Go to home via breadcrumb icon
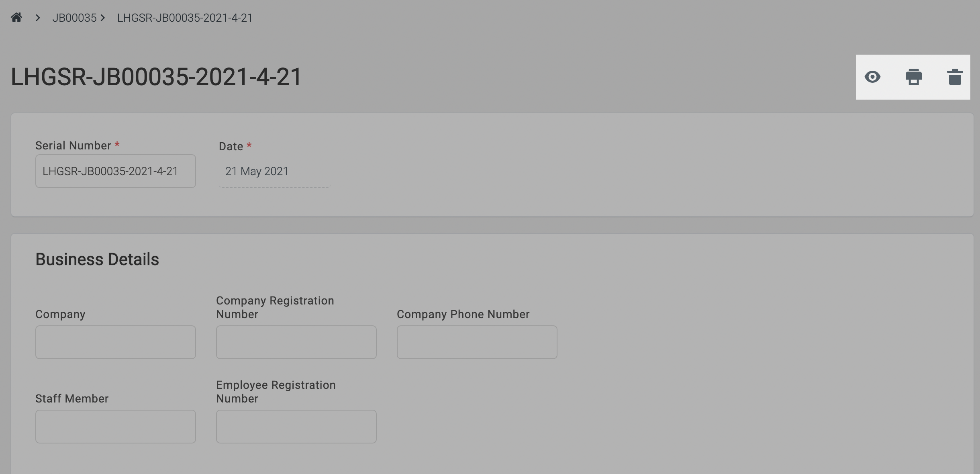980x474 pixels. pyautogui.click(x=16, y=17)
